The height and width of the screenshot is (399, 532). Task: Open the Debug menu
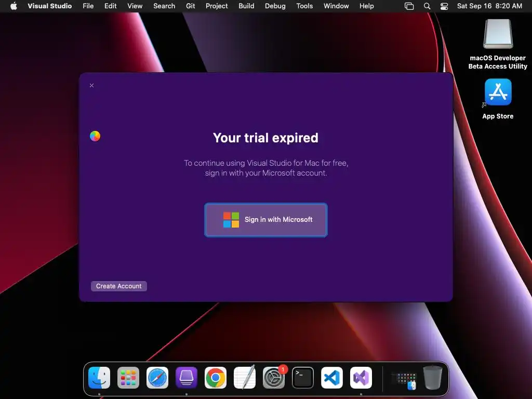pos(275,6)
